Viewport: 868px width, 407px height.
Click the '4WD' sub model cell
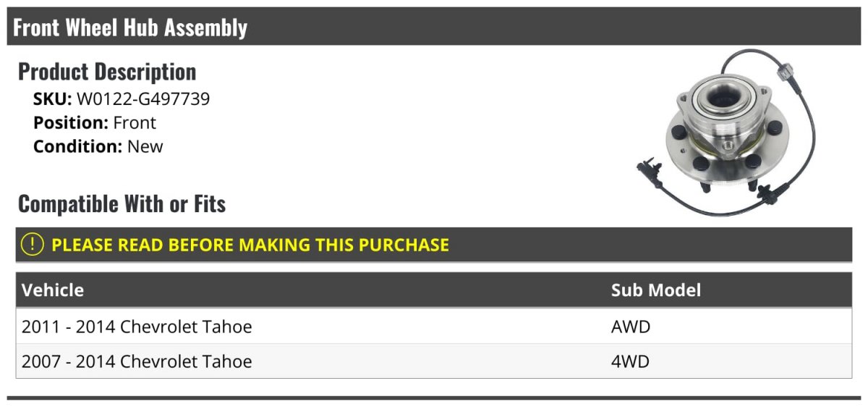[630, 361]
